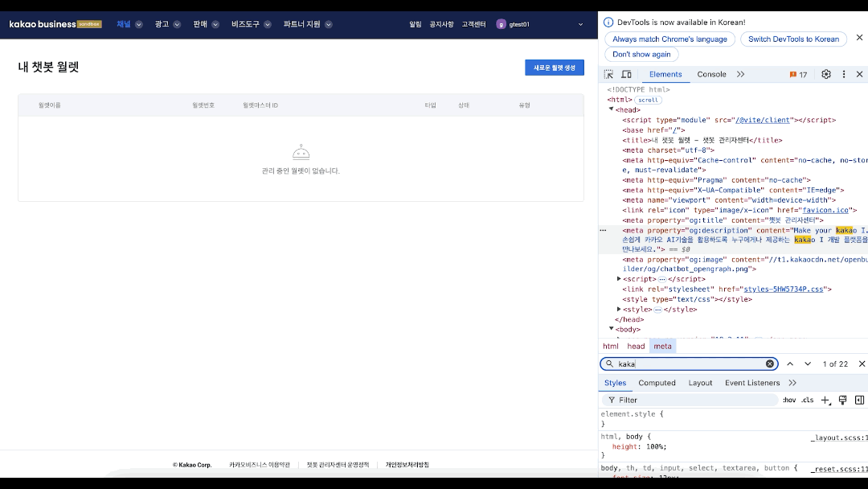Click Always match Chrome's language
Image resolution: width=868 pixels, height=489 pixels.
669,39
